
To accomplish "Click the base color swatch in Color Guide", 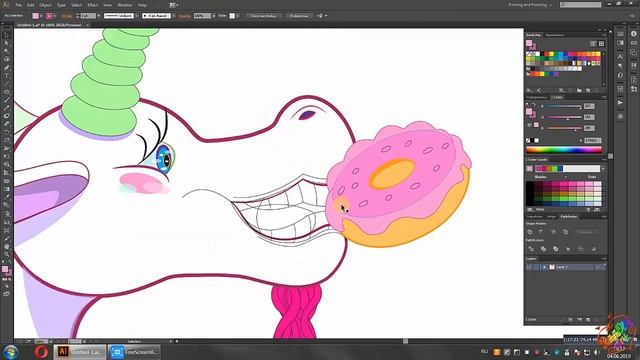I will coord(529,168).
